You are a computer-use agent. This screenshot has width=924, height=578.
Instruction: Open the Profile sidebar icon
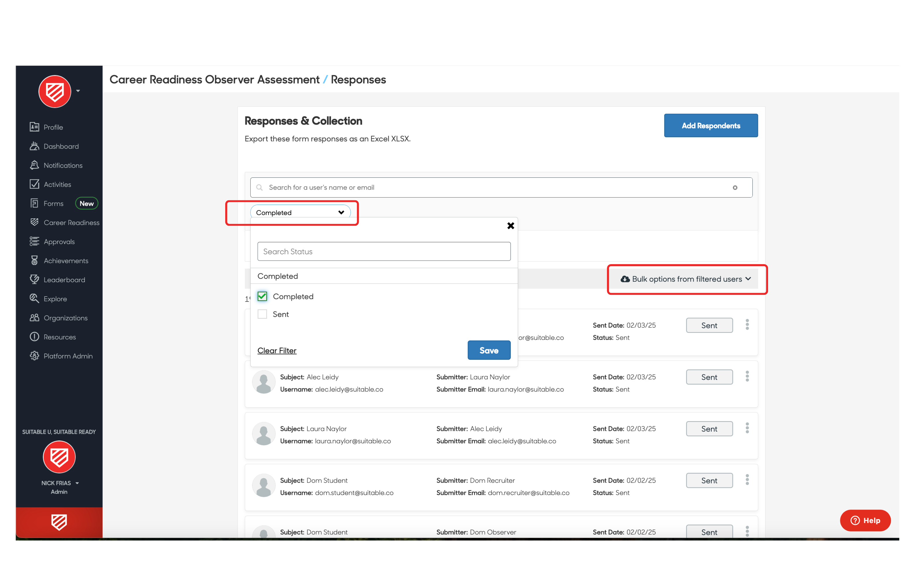34,127
